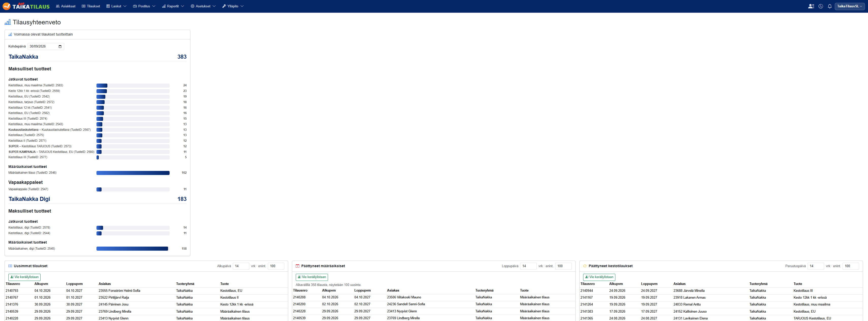Click Kestotilaus, muu maailma (TuoteID: 2583) row
Image resolution: width=868 pixels, height=321 pixels.
point(97,85)
